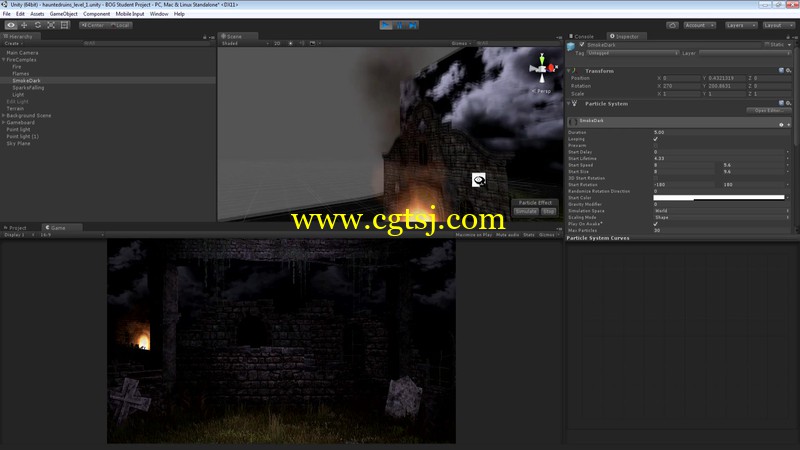The image size is (800, 450).
Task: Toggle scene audio icon
Action: click(302, 43)
